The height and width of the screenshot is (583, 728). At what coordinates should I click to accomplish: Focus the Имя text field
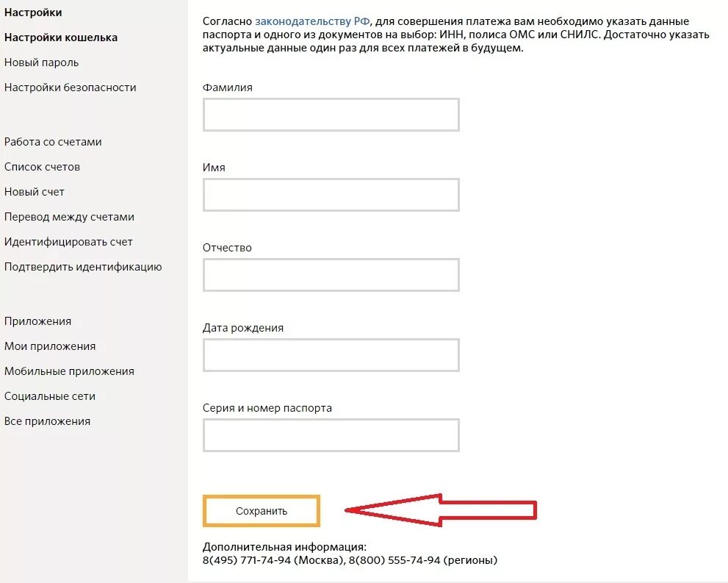[x=331, y=195]
